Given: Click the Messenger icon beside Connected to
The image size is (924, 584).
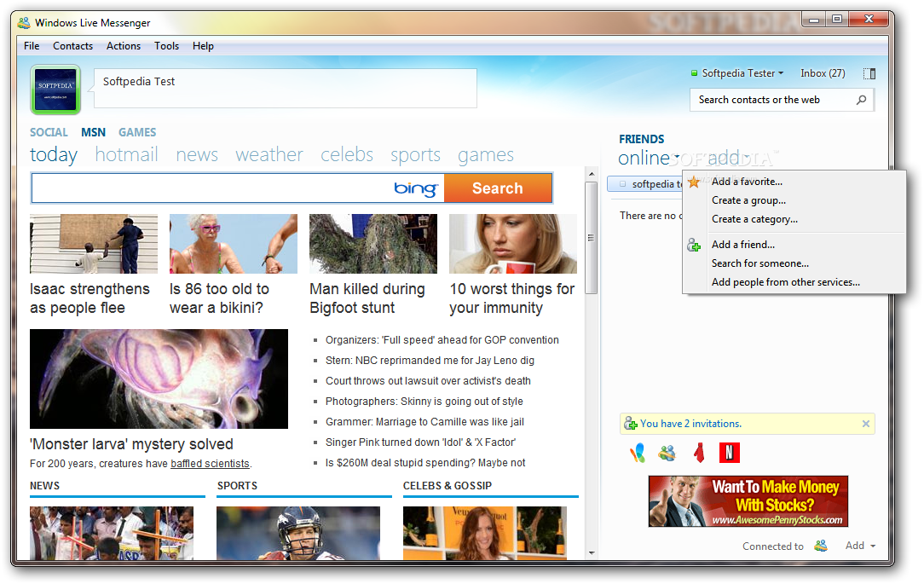Looking at the screenshot, I should point(821,546).
